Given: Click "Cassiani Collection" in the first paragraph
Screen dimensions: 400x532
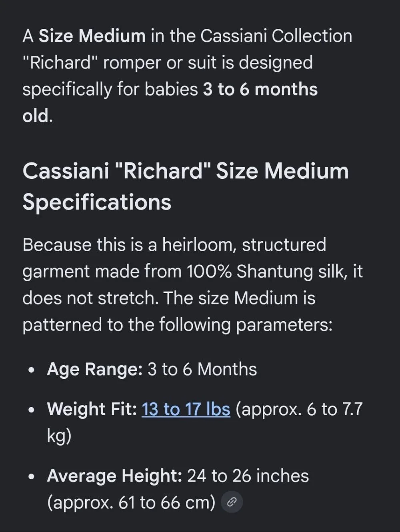Looking at the screenshot, I should [276, 36].
